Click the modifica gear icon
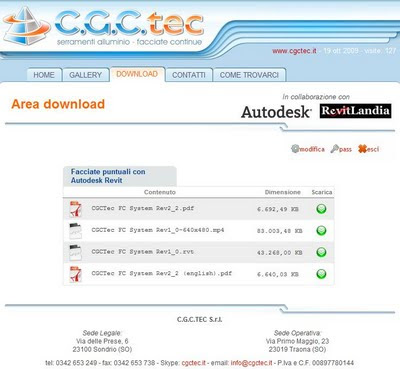Screen dimensions: 400x369 [295, 149]
